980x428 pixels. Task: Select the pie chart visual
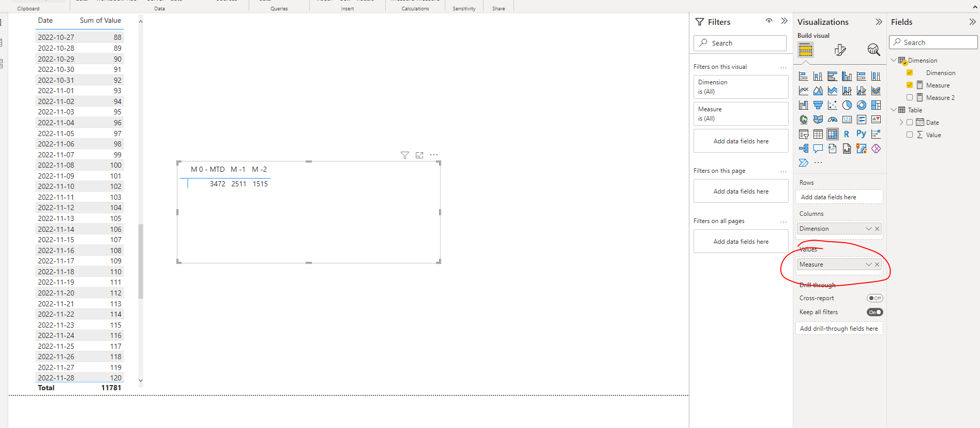[847, 105]
